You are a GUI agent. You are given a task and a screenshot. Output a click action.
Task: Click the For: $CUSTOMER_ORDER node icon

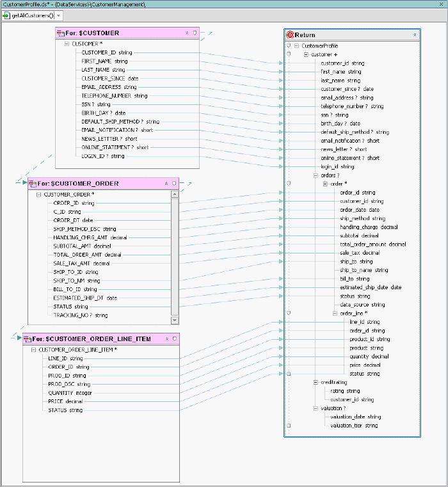pos(33,184)
